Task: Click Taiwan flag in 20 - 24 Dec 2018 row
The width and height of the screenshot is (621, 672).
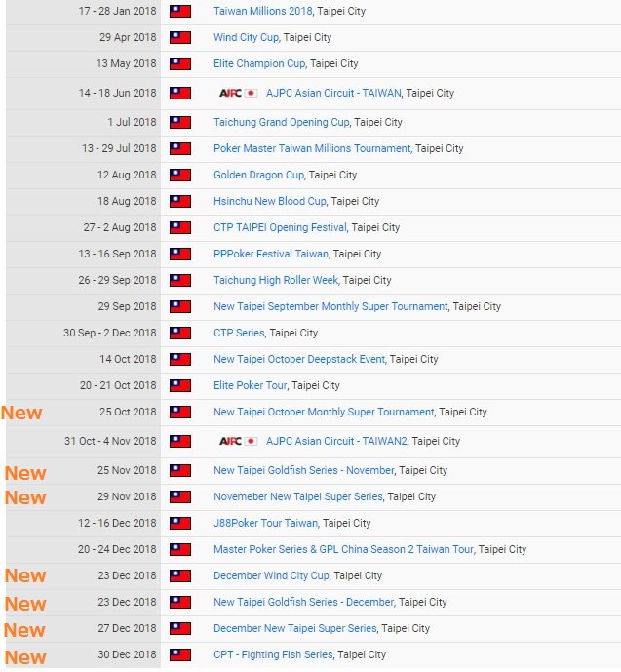Action: pyautogui.click(x=180, y=550)
